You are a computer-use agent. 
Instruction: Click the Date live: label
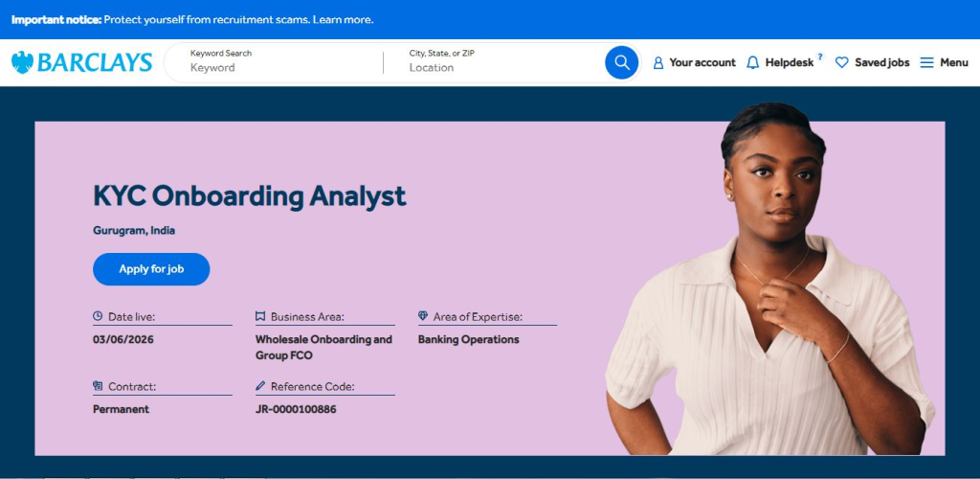pyautogui.click(x=131, y=317)
